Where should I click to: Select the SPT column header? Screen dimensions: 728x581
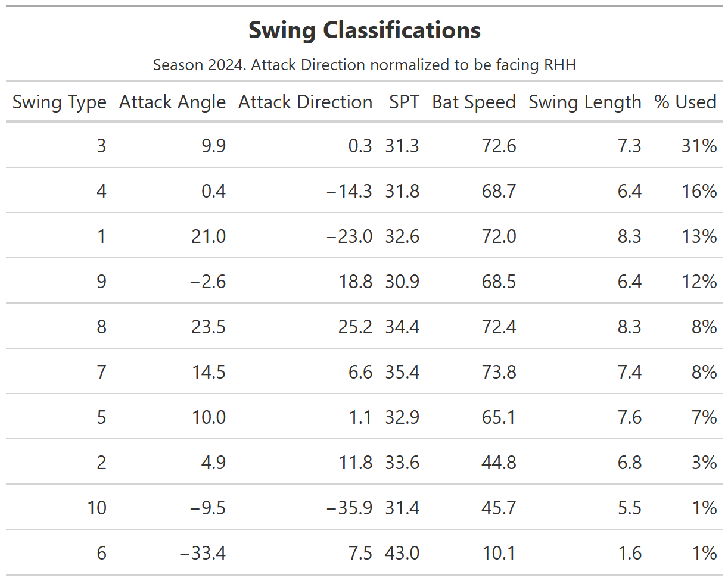click(x=404, y=102)
